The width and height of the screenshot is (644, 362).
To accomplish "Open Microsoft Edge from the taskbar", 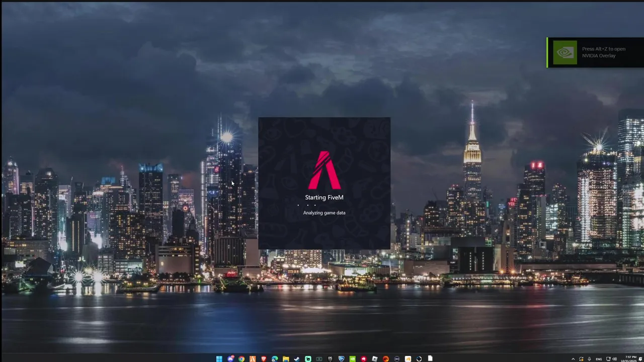I will tap(275, 359).
